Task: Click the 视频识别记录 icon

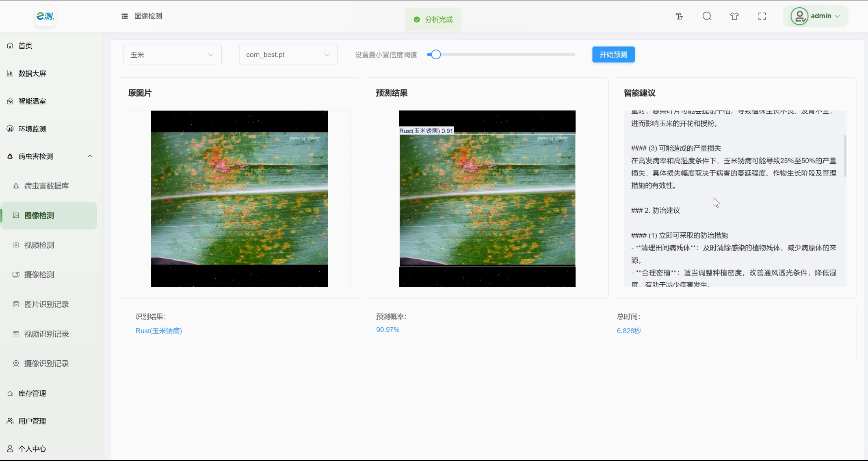Action: pos(16,334)
